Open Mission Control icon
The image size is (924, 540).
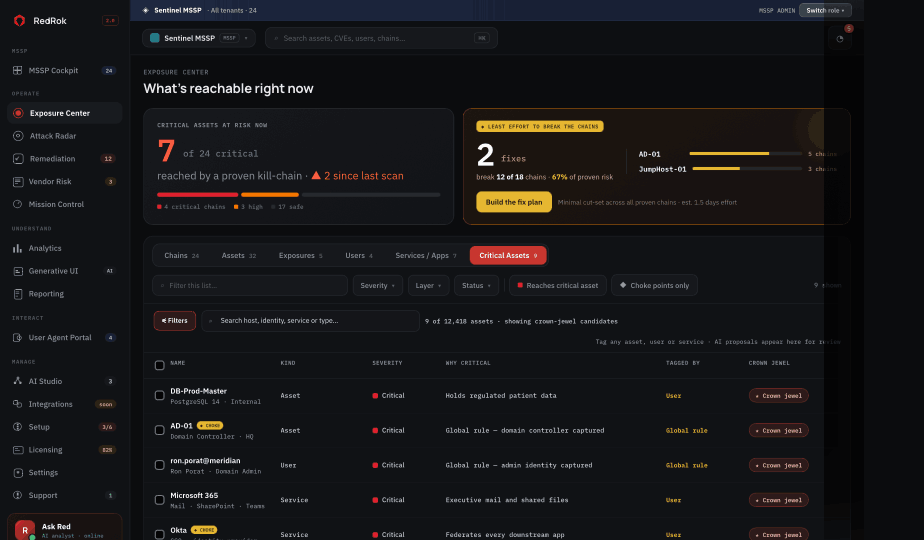pos(18,204)
